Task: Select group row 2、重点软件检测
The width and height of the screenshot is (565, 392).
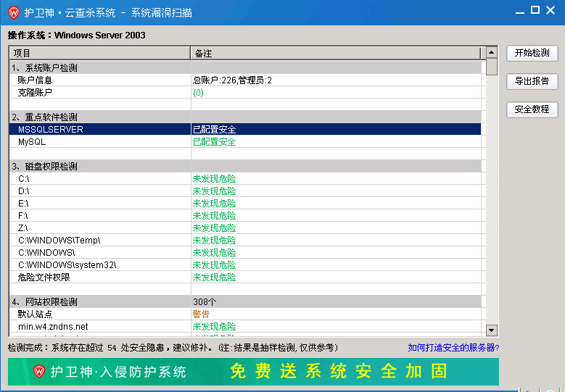Action: coord(245,117)
